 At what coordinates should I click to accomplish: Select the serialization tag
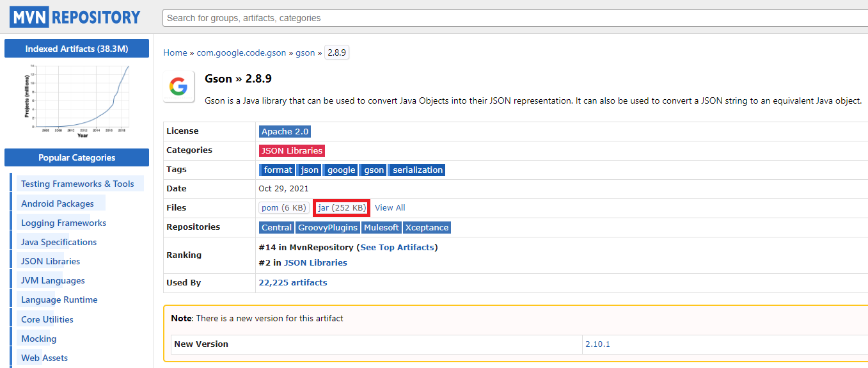(418, 170)
